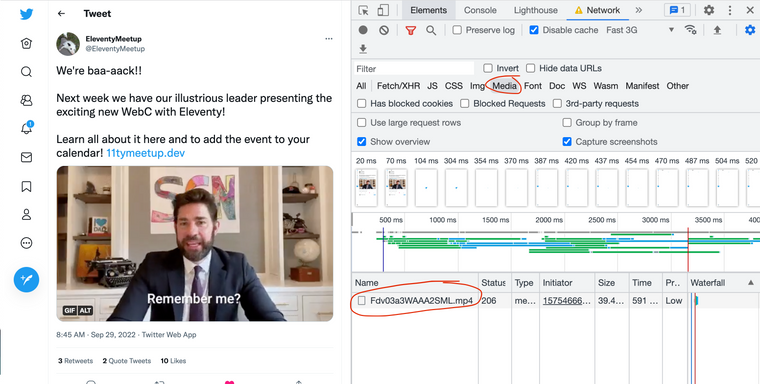View the 2 Quote Tweets
760x384 pixels.
127,361
